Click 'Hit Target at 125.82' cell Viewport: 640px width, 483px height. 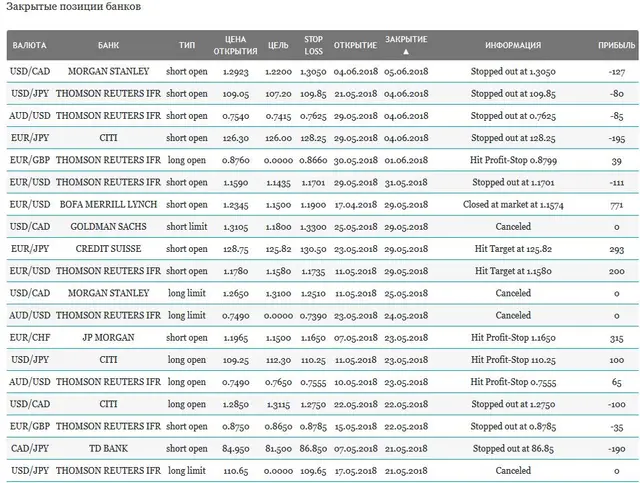pyautogui.click(x=513, y=249)
